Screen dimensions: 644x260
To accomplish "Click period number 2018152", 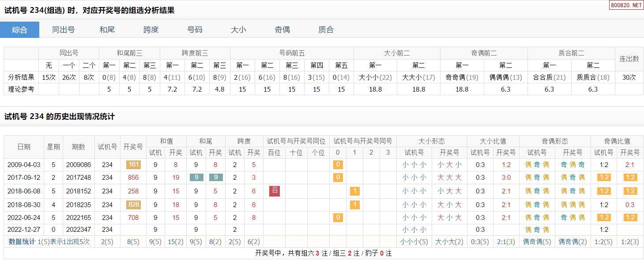I will 79,191.
